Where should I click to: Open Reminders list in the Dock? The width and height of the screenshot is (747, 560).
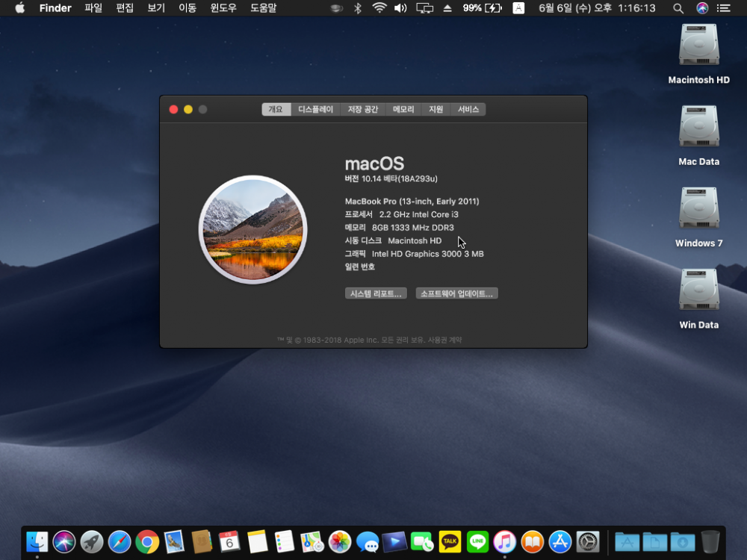point(285,542)
